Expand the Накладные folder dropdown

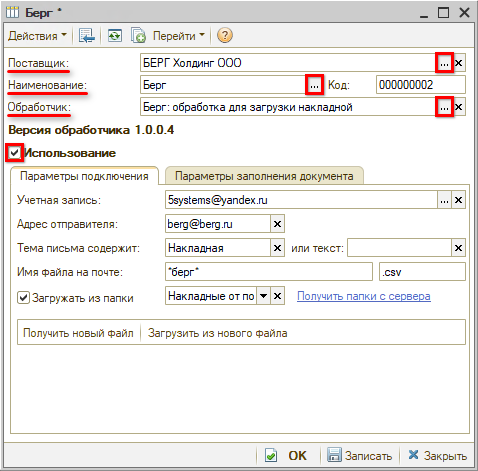point(263,296)
